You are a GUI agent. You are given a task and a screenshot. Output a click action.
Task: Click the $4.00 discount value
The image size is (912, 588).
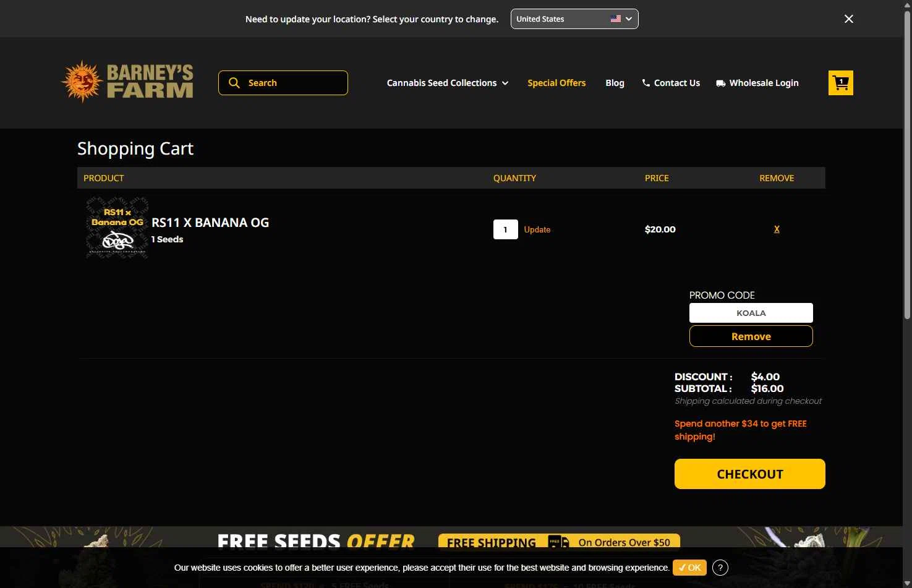coord(765,377)
